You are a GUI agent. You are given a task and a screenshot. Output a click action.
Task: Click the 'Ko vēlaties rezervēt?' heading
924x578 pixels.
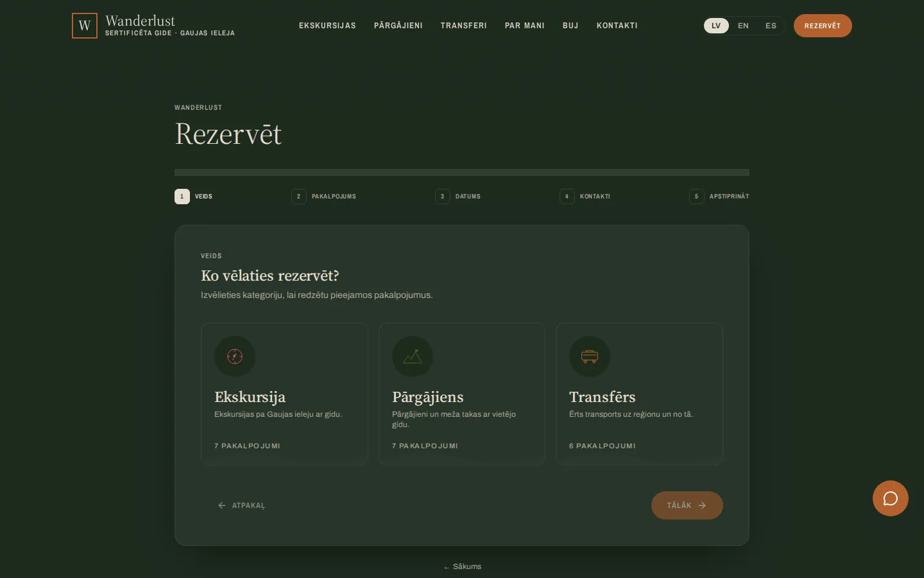(270, 276)
